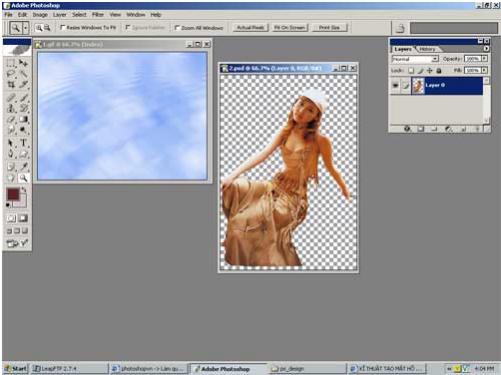
Task: Select the Dodge tool
Action: tap(23, 130)
